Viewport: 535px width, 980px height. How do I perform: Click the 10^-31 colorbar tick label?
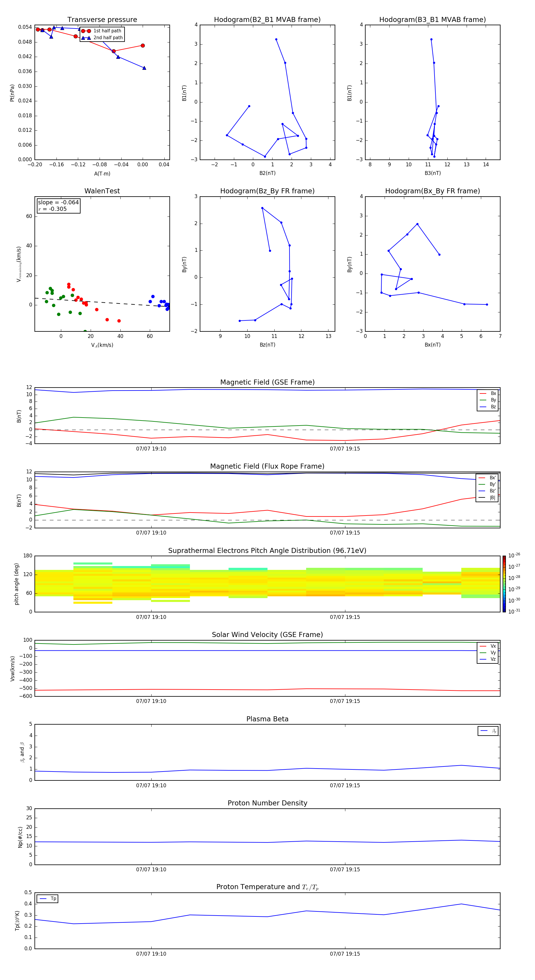click(514, 611)
